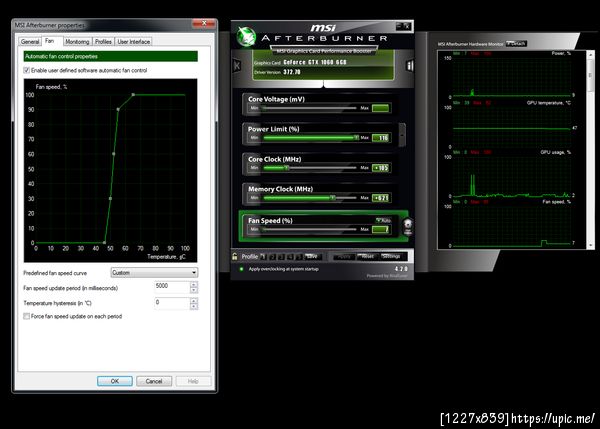Open the Predefined fan speed curve dropdown
This screenshot has width=600, height=429.
coord(154,272)
